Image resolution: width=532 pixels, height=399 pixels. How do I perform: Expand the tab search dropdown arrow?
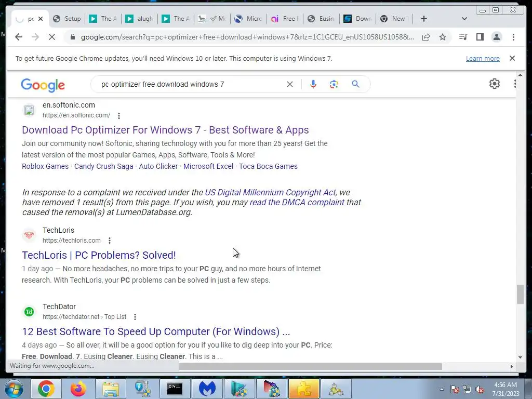464,19
